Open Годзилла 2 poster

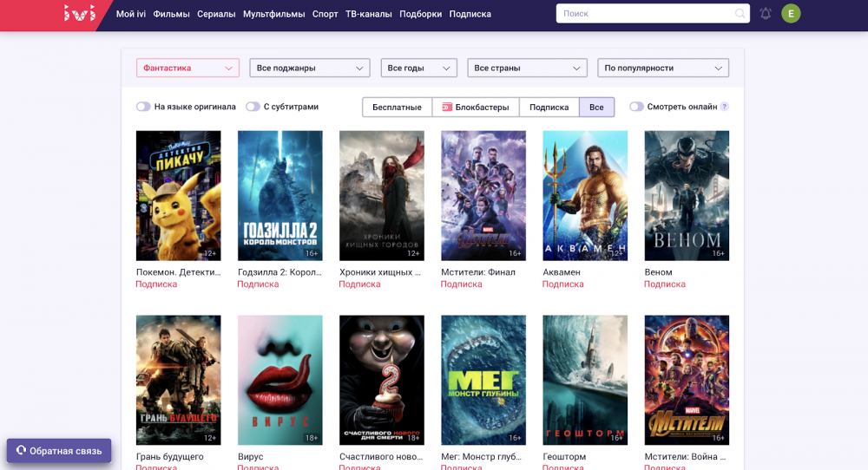(x=280, y=196)
